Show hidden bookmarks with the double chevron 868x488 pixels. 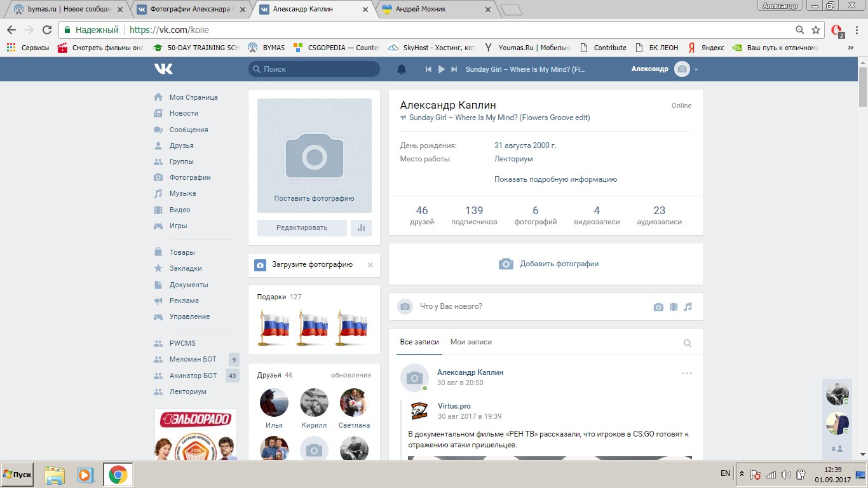click(x=850, y=48)
